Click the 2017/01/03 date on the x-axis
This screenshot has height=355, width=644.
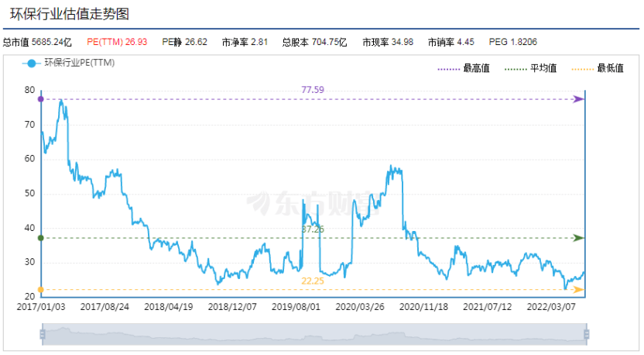point(40,307)
